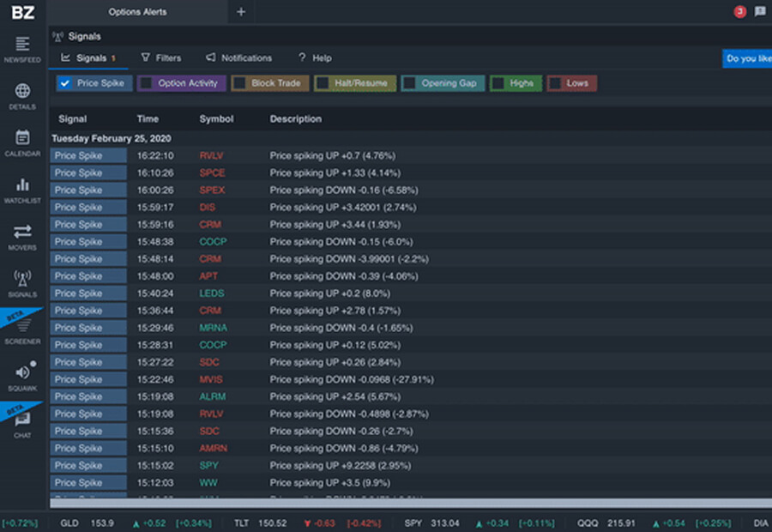Open the Calendar sidebar icon
This screenshot has width=772, height=532.
coord(22,138)
